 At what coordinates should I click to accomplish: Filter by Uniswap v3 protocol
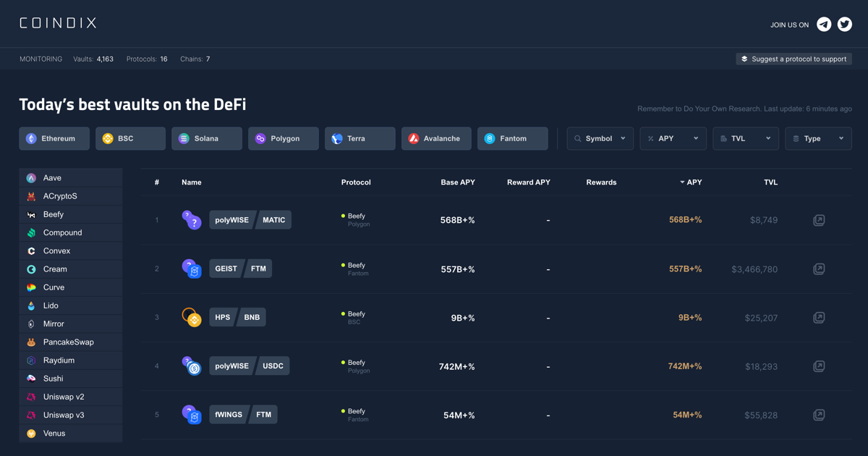point(71,415)
